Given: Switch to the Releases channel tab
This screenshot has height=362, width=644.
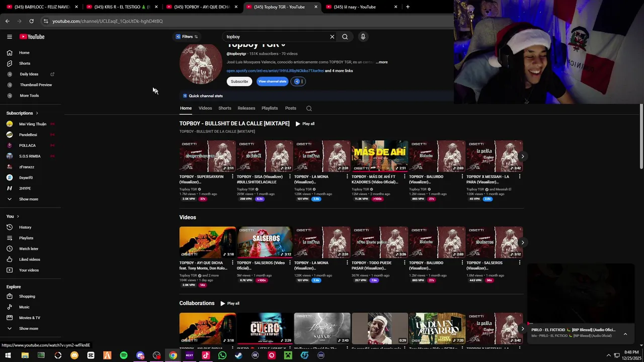Looking at the screenshot, I should pyautogui.click(x=247, y=108).
